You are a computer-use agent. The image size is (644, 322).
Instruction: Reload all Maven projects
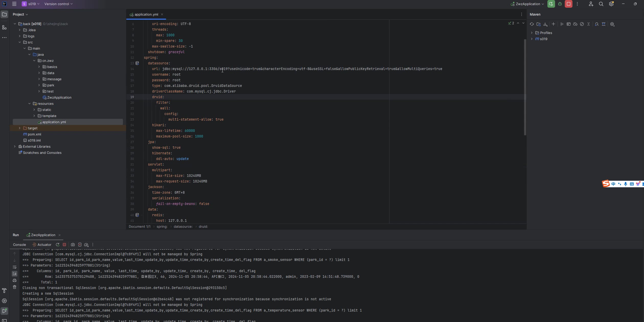pos(532,24)
